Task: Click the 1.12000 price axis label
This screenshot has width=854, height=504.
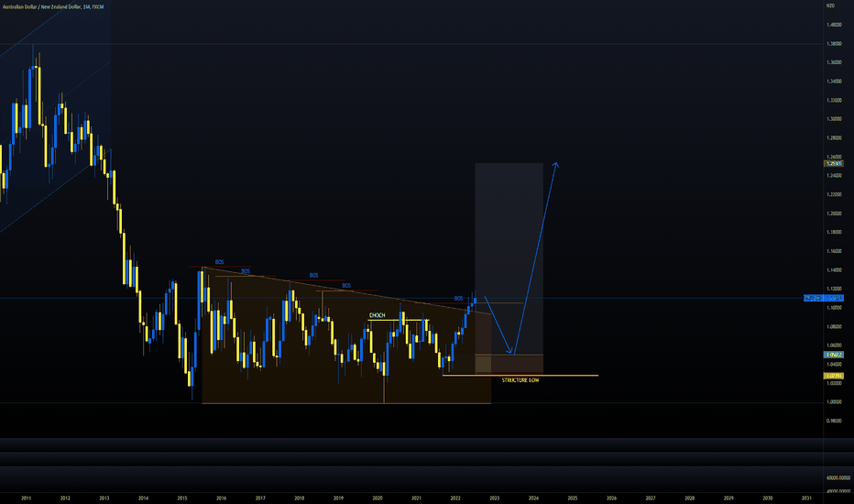Action: (x=834, y=289)
